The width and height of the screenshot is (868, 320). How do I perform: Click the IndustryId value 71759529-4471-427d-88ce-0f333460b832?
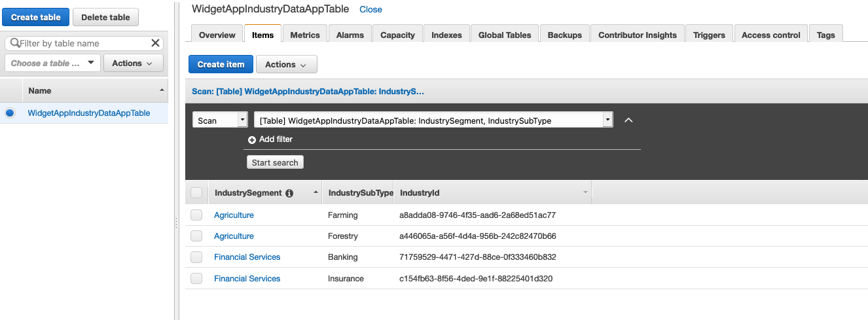(x=478, y=257)
